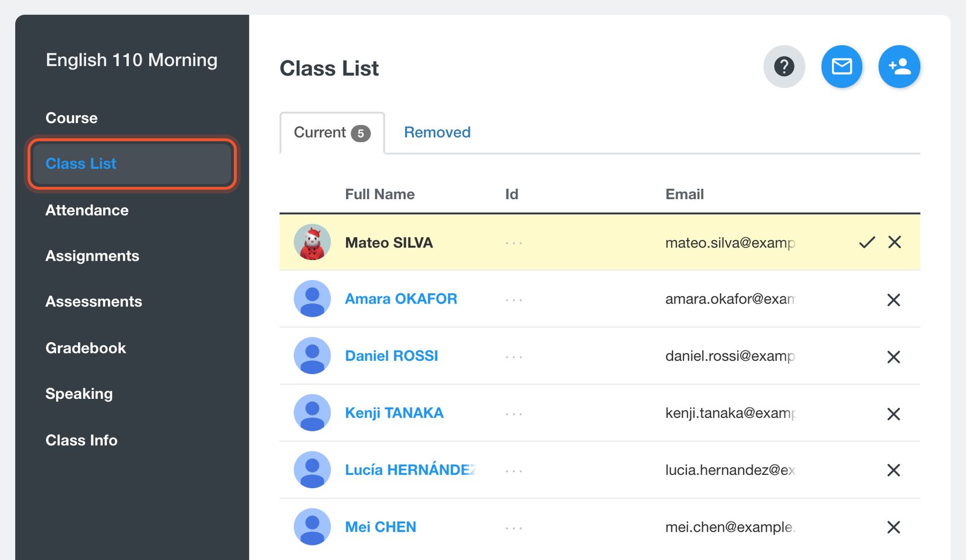966x560 pixels.
Task: Click the Email column header
Action: point(685,194)
